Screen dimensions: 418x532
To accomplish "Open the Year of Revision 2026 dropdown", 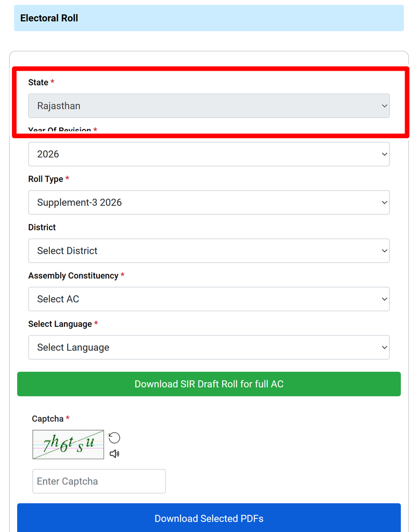I will [x=209, y=154].
